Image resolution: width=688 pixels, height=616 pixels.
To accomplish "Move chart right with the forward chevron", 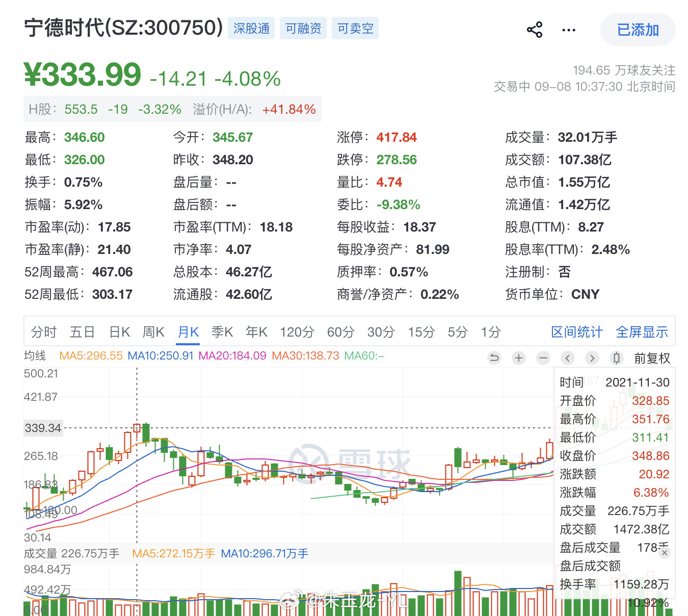I will (x=592, y=358).
